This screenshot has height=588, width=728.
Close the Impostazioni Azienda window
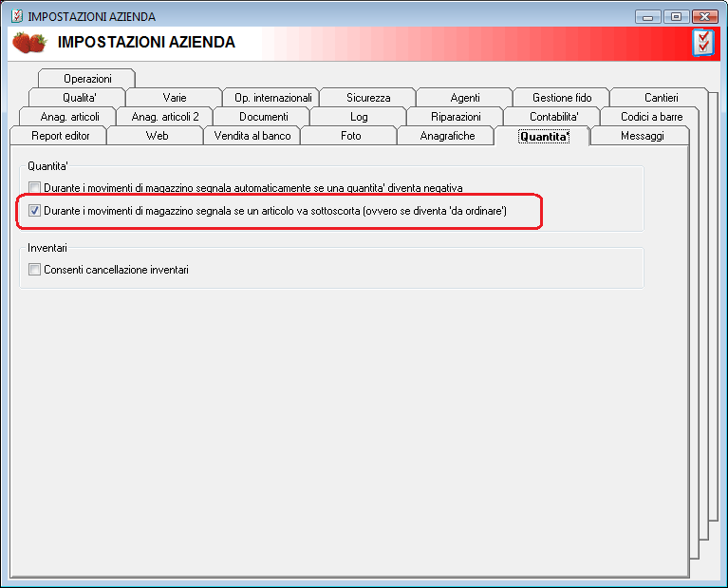705,17
